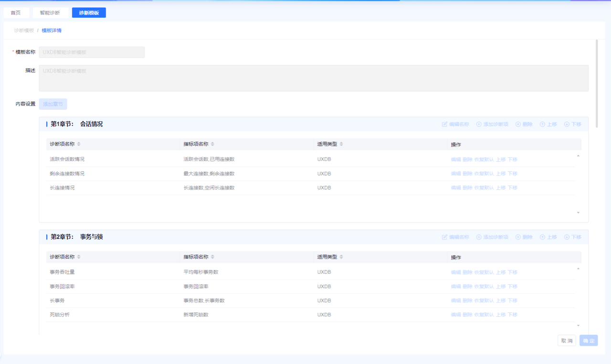
Task: Sort chapter 1 by 指标项名称 column
Action: (213, 144)
